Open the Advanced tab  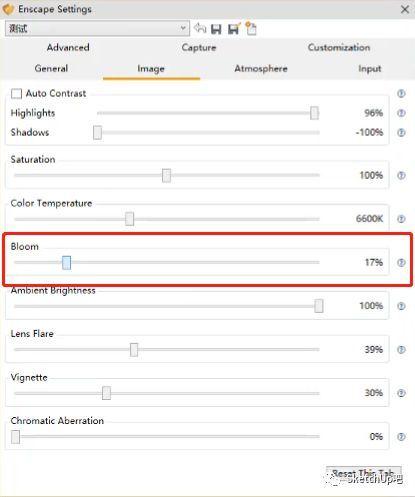coord(68,47)
